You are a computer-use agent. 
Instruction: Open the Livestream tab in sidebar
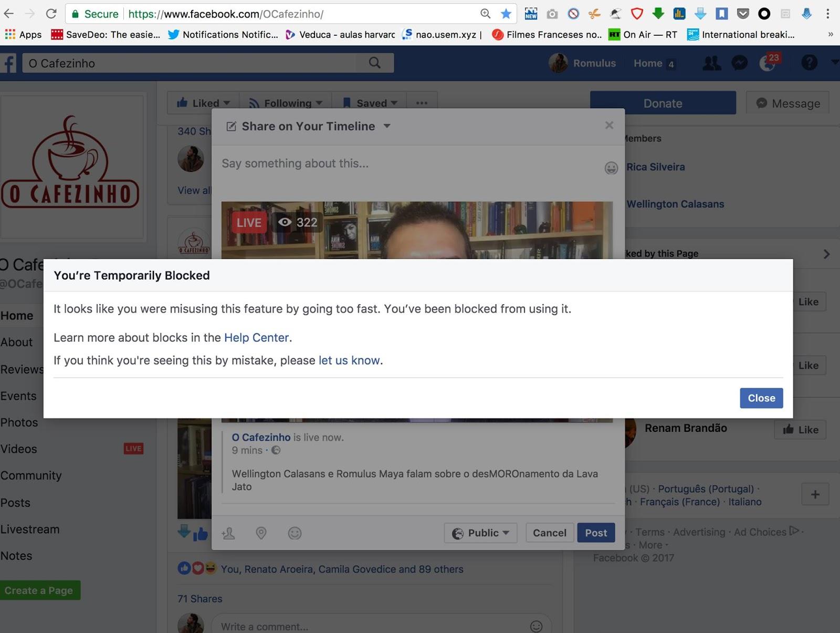click(30, 530)
